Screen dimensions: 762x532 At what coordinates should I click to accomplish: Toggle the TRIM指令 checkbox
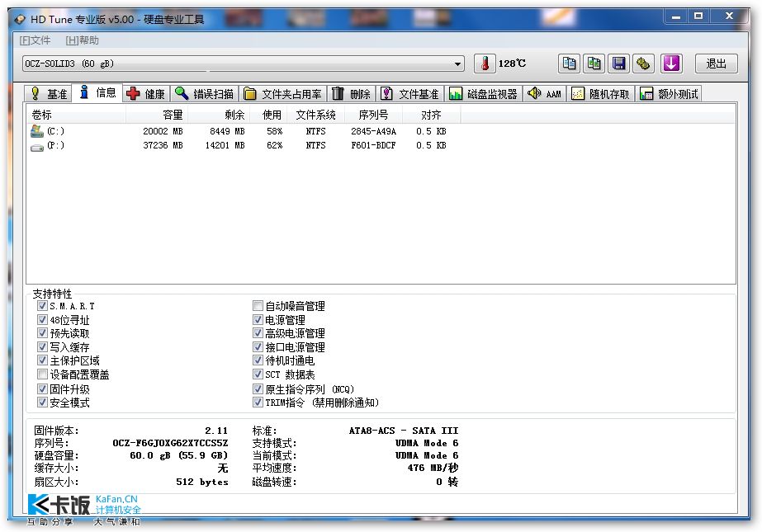(x=258, y=403)
